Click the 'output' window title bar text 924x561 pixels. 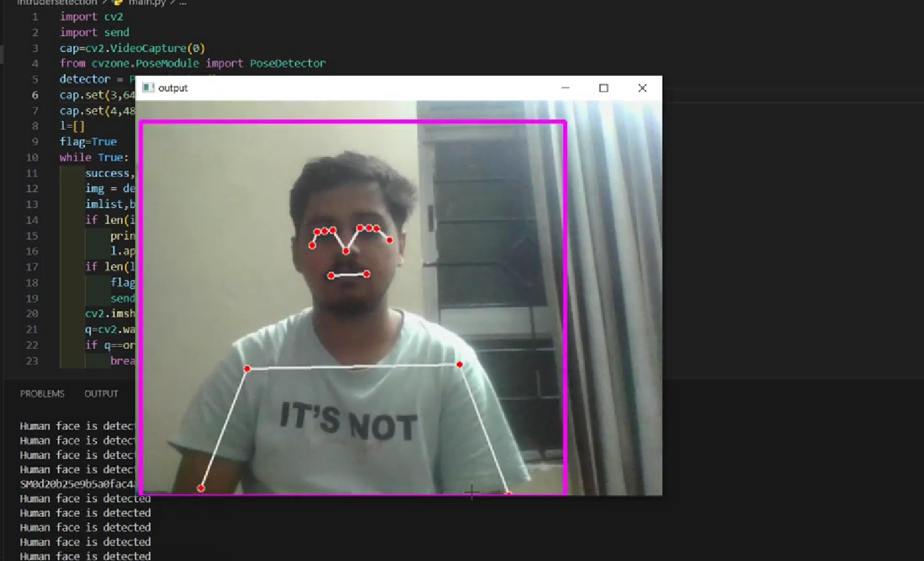pos(173,88)
